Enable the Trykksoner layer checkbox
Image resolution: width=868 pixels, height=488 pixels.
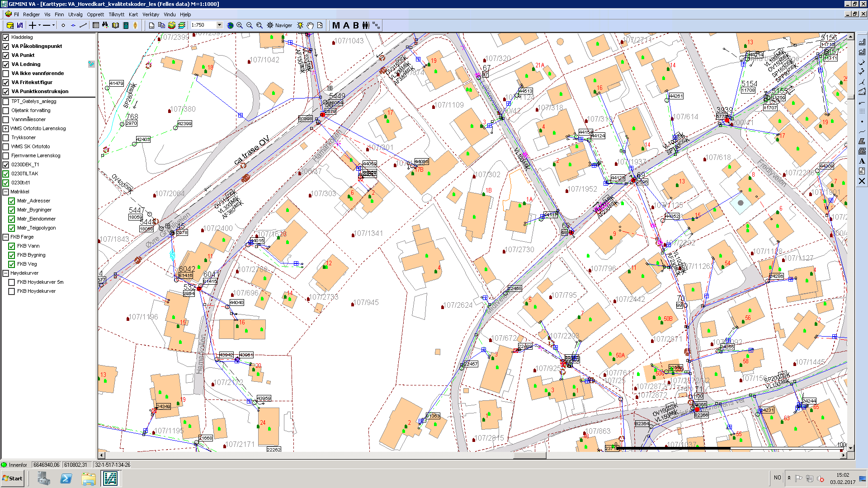[x=6, y=138]
